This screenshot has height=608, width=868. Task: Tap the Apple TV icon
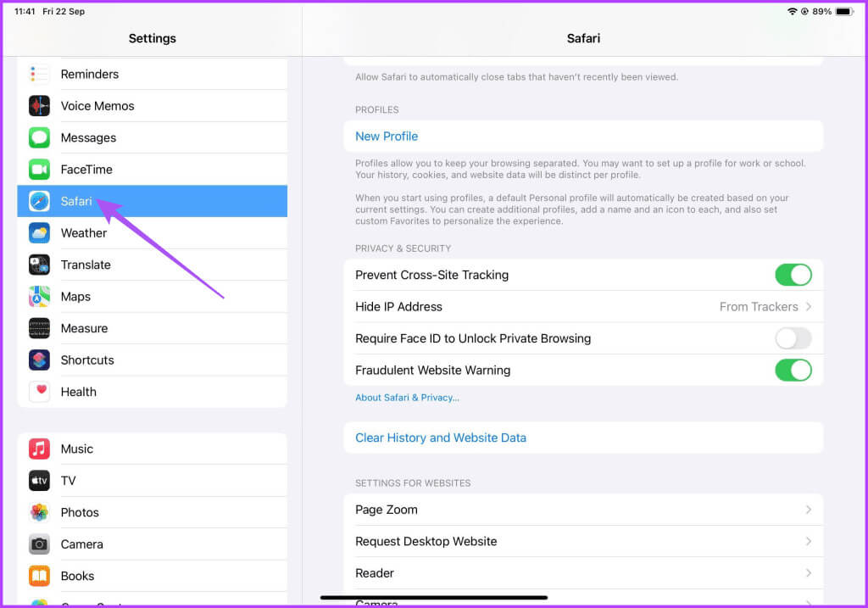pos(39,481)
